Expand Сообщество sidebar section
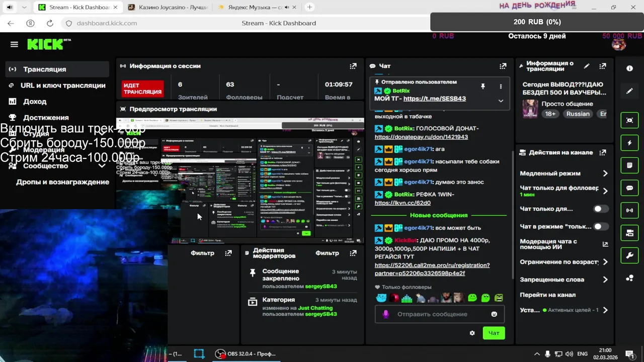The width and height of the screenshot is (644, 362). click(x=101, y=166)
